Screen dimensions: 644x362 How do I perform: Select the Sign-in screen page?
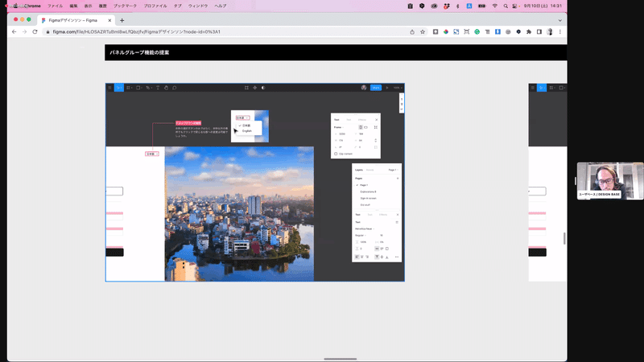(368, 198)
